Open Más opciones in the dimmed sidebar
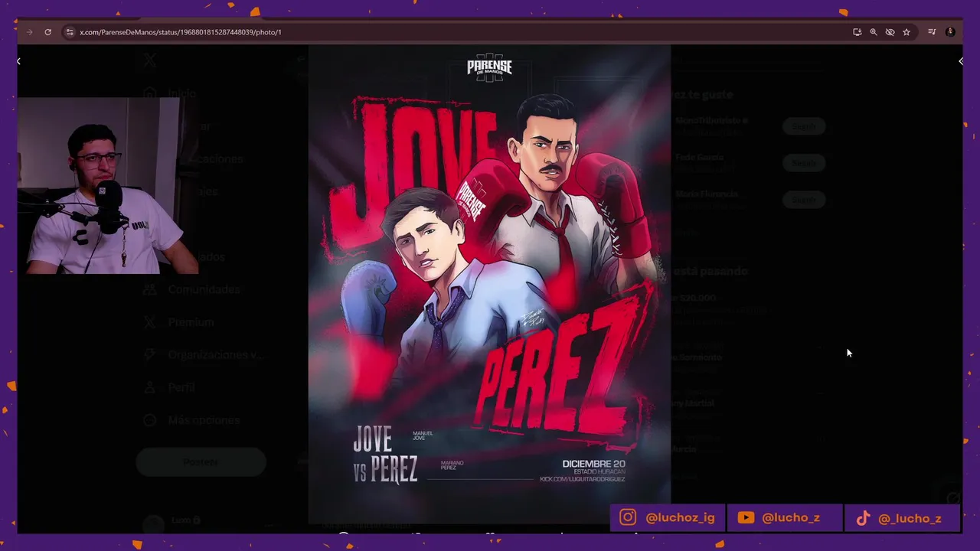The width and height of the screenshot is (980, 551). (193, 420)
